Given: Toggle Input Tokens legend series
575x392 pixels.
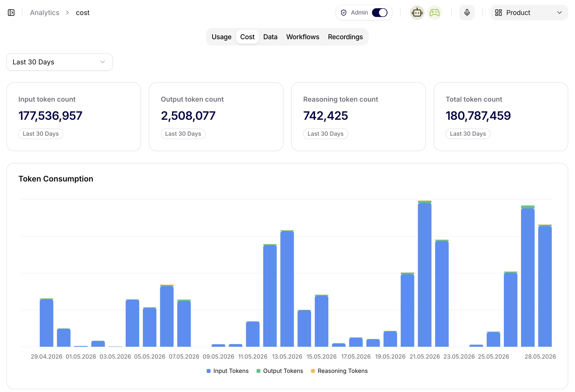Looking at the screenshot, I should click(227, 371).
